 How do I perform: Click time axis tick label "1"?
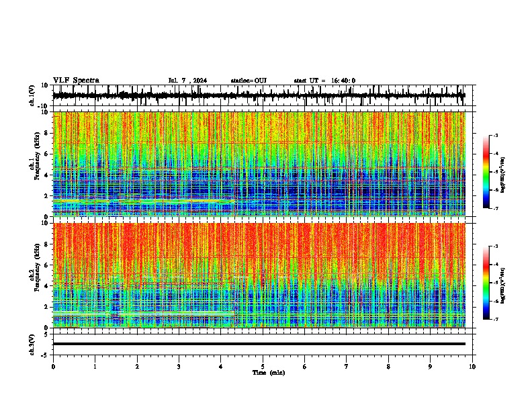95,367
